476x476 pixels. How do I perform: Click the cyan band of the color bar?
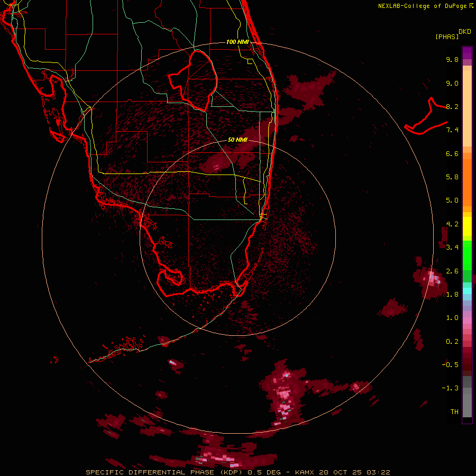point(467,291)
